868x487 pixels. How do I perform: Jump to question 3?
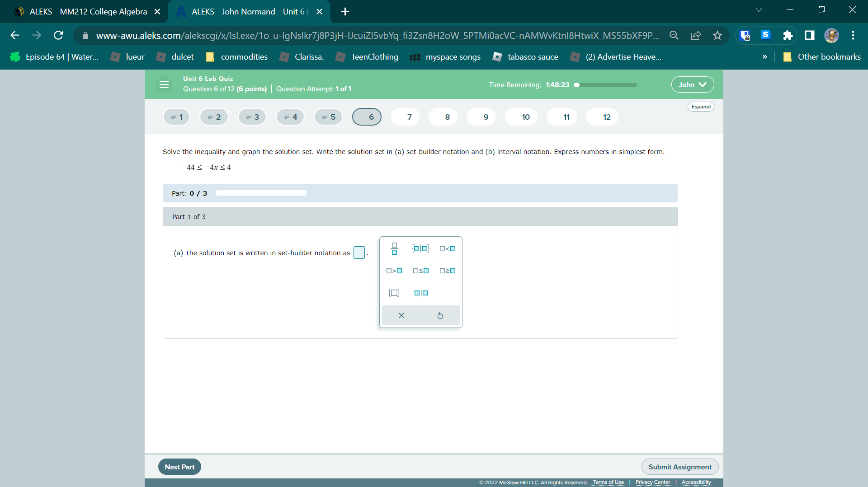coord(252,117)
